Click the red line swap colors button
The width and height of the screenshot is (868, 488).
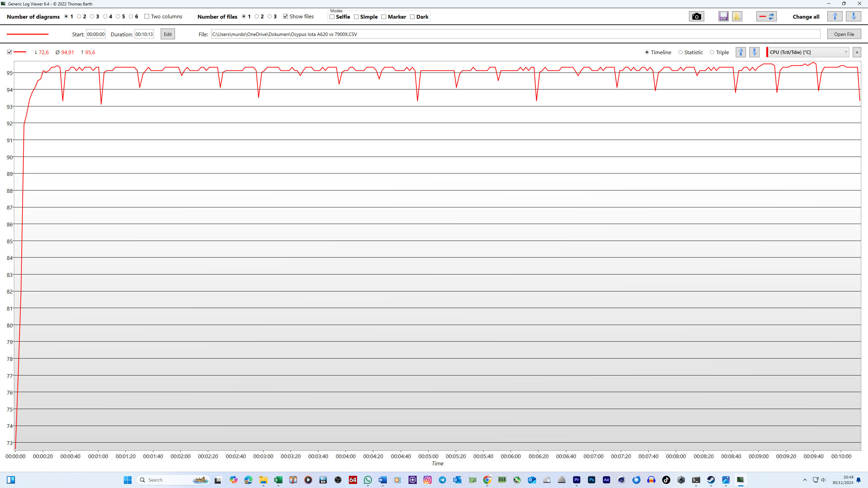pos(766,16)
